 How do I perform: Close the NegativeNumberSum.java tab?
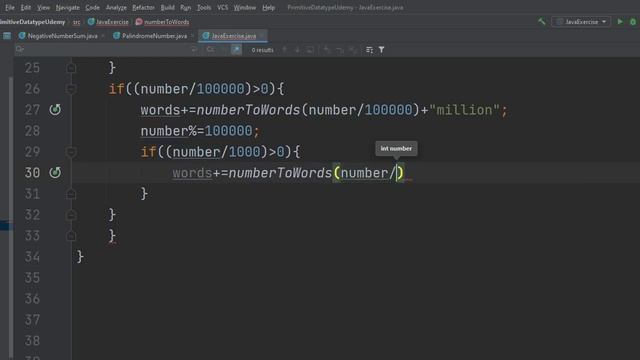102,36
